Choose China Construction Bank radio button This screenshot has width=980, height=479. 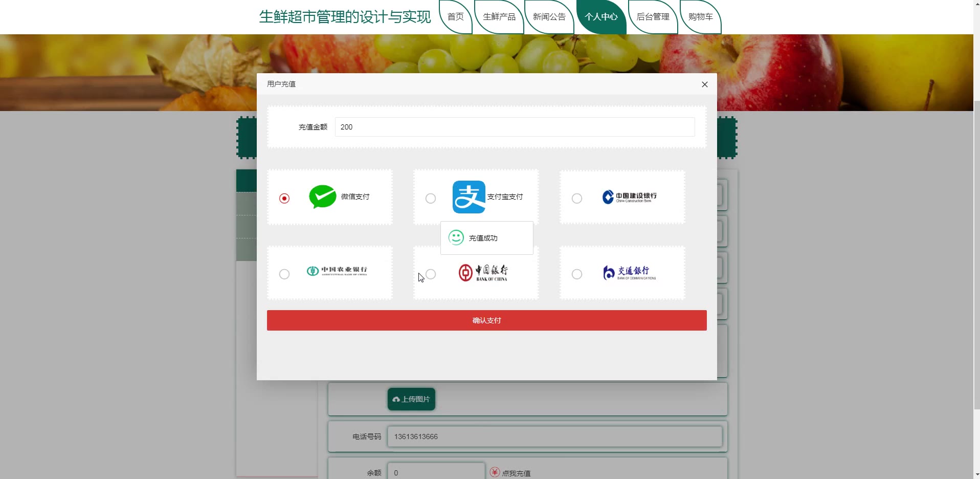pos(577,198)
